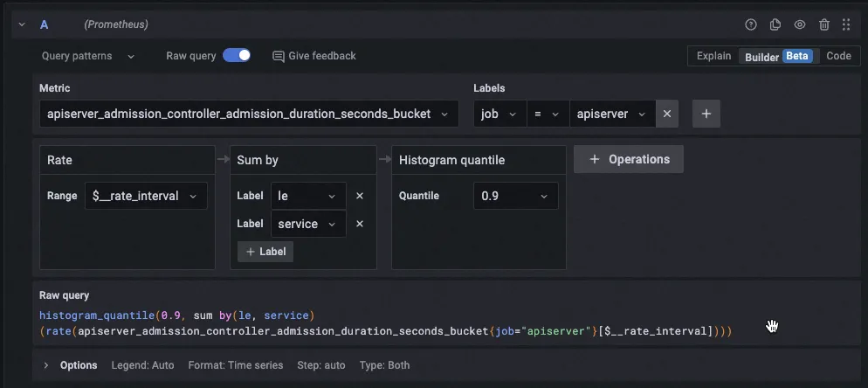Click the query help icon

[x=750, y=24]
